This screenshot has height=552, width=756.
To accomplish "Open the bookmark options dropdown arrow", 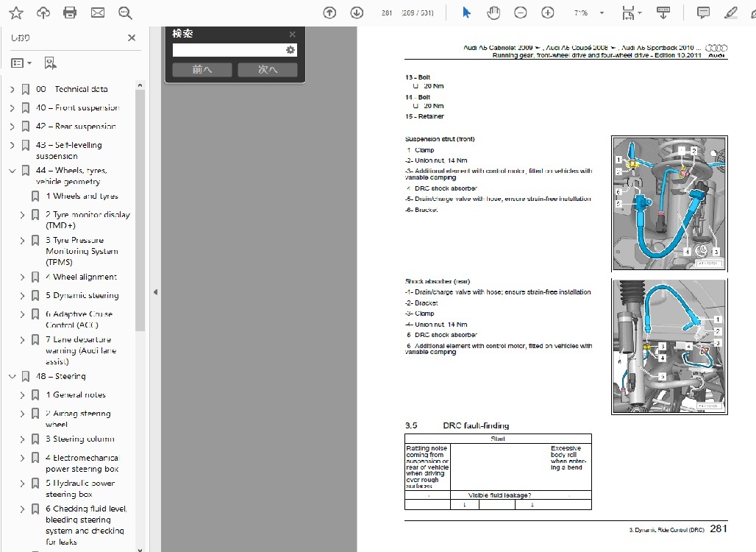I will 29,63.
